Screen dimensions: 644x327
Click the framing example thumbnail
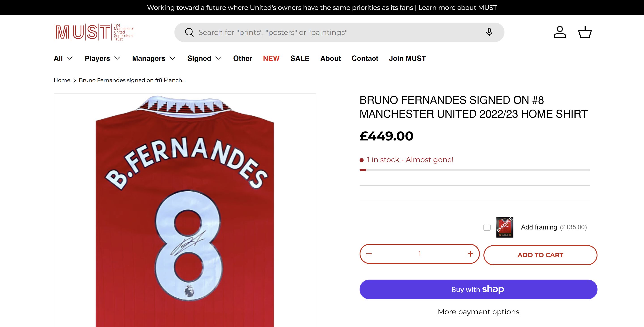[504, 227]
